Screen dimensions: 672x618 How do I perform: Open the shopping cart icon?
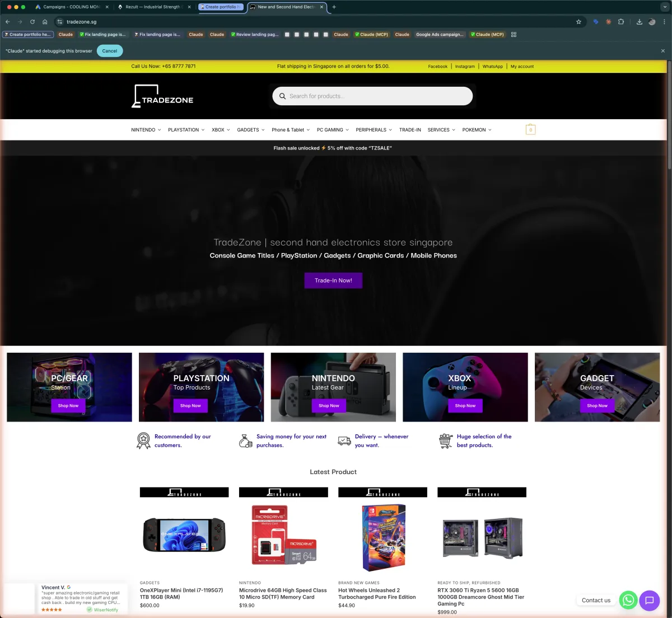[x=530, y=130]
